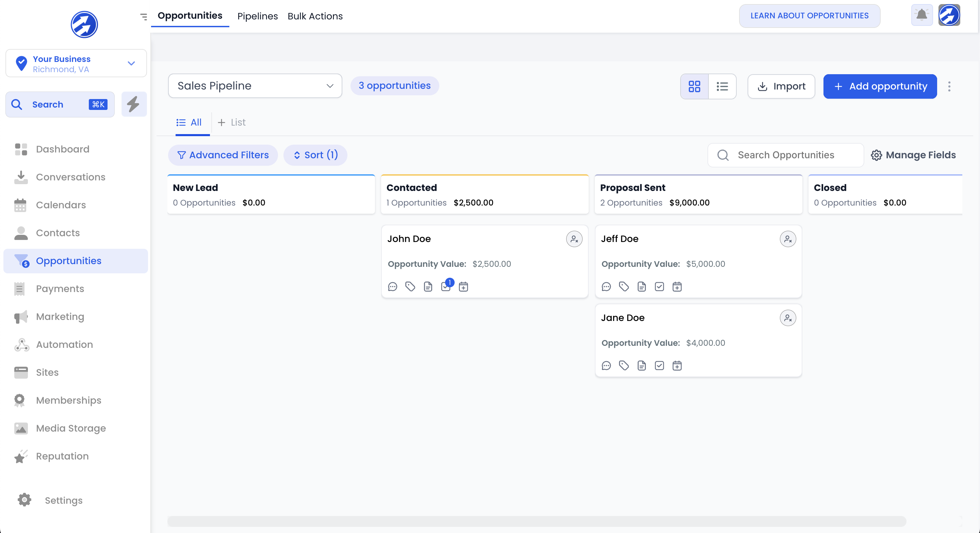
Task: Open the Sort (1) options
Action: pos(315,155)
